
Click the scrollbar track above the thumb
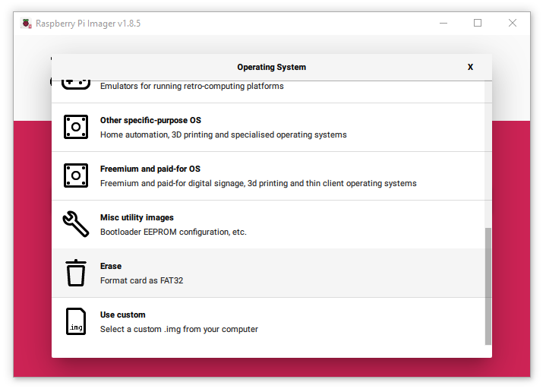488,154
